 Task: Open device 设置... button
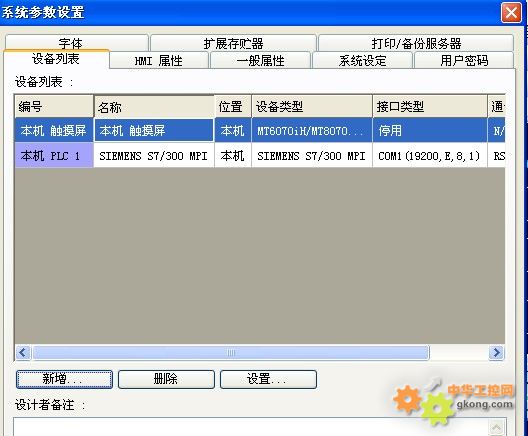click(268, 379)
